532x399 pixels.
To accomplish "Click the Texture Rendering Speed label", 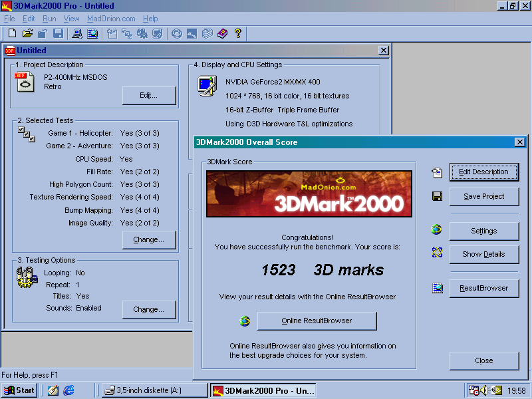I will (71, 197).
